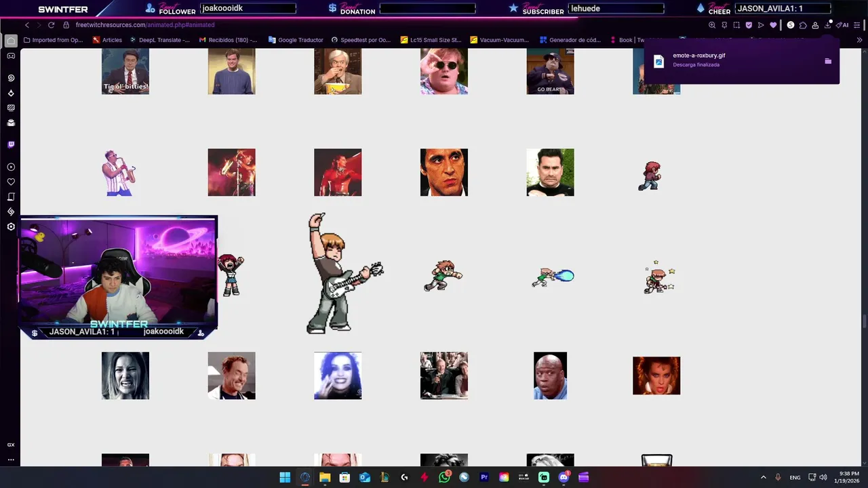Open Recibidos (180) Gmail bookmark

228,40
